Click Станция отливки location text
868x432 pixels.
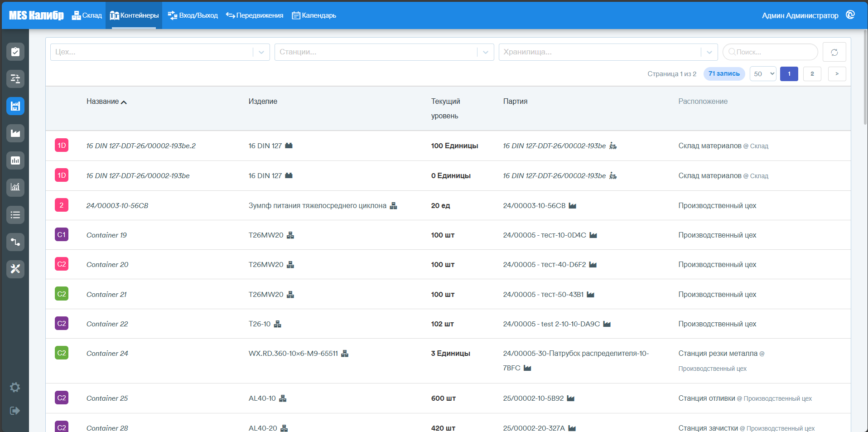706,398
